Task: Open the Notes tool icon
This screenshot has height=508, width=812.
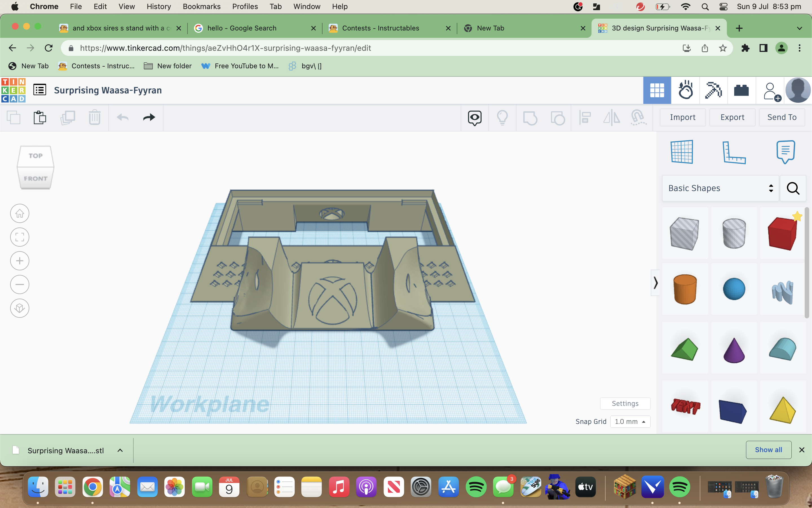Action: point(785,152)
